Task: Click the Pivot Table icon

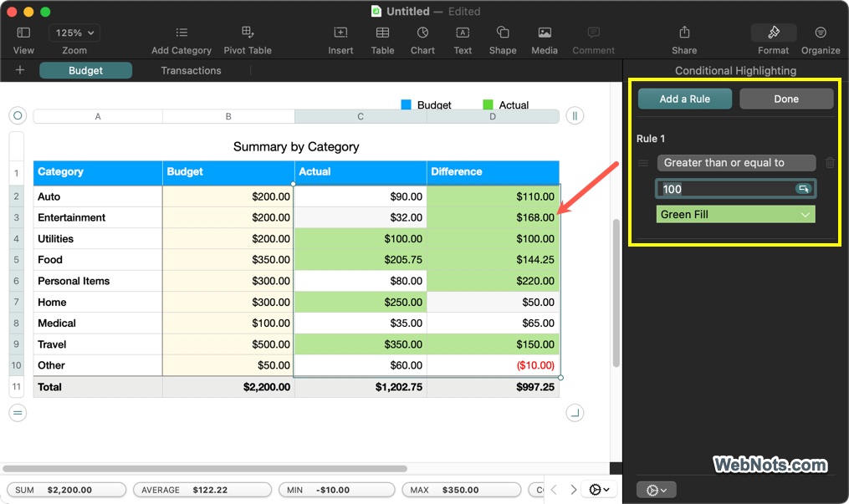Action: [248, 33]
